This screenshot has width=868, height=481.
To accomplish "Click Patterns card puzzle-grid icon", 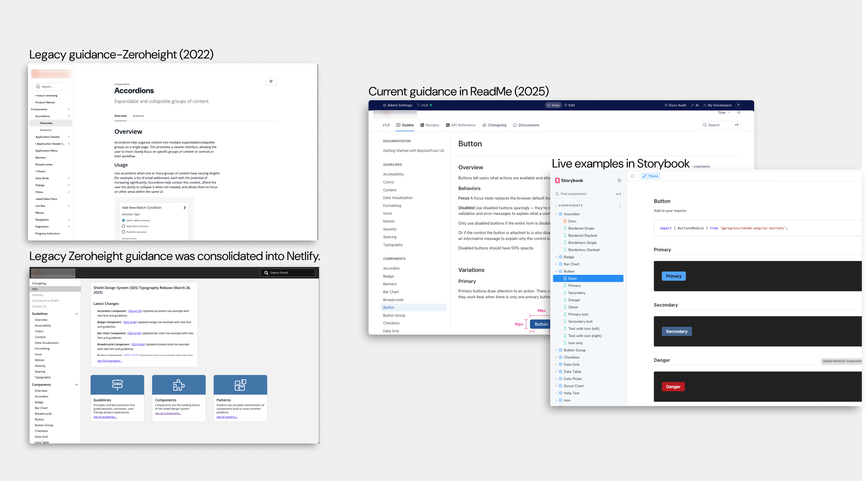I will 240,385.
